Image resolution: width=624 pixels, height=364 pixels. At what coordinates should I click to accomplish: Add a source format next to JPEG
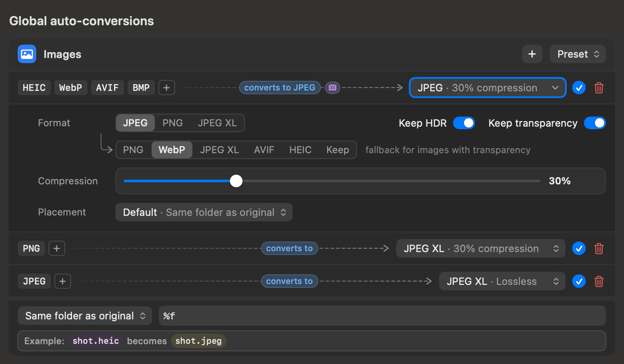pyautogui.click(x=63, y=281)
